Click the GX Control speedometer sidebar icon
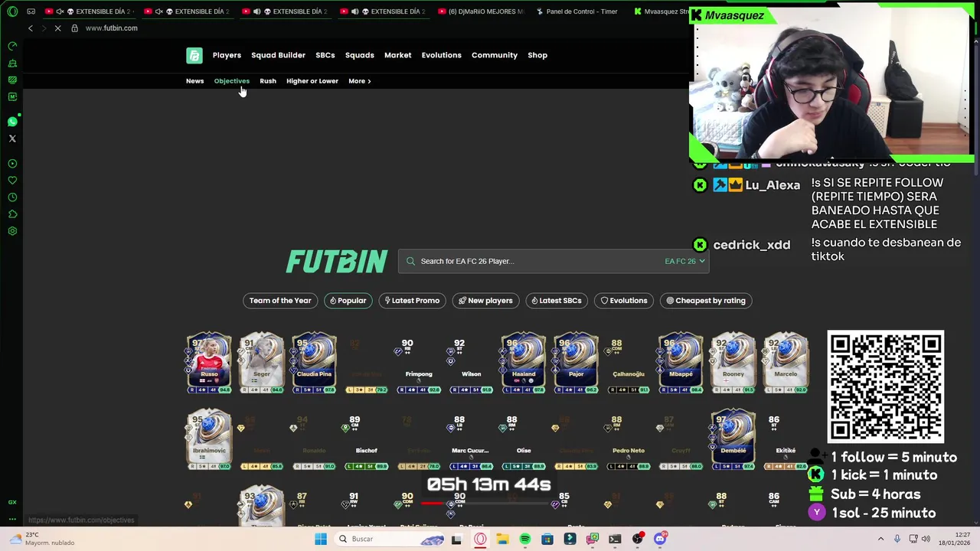The width and height of the screenshot is (980, 551). (x=12, y=46)
